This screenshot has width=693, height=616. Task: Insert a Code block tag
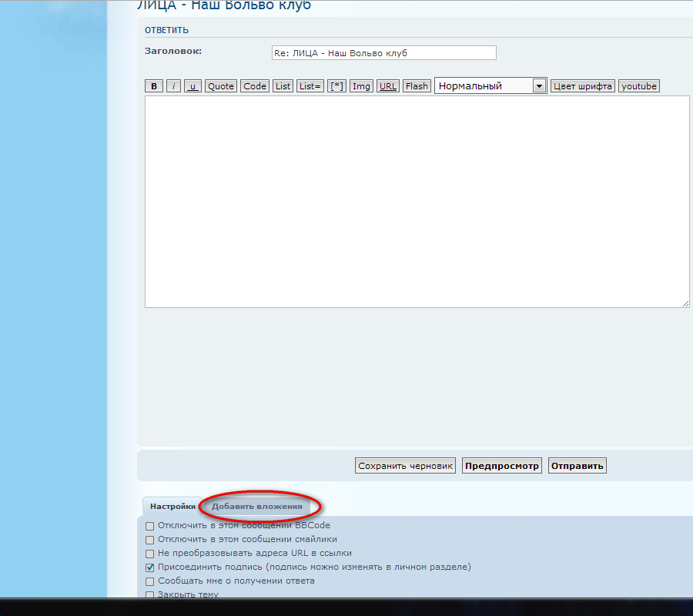255,86
